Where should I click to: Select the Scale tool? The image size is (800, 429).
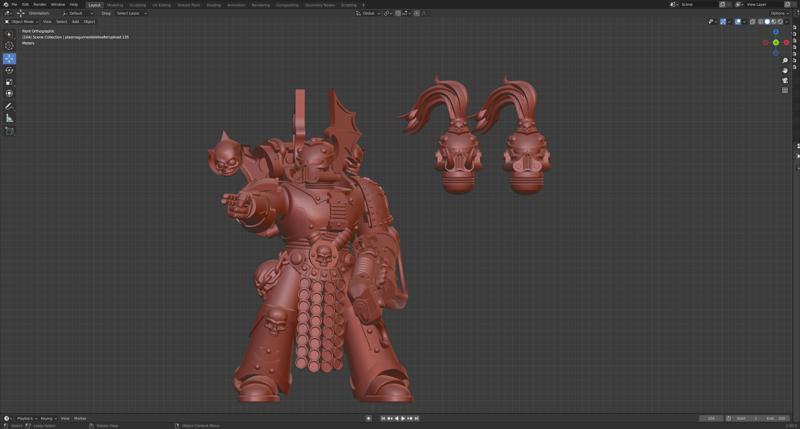(9, 82)
